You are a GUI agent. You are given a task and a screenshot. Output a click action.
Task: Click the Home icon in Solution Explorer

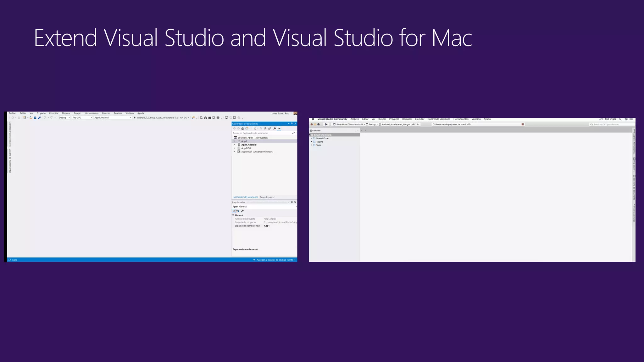[242, 129]
